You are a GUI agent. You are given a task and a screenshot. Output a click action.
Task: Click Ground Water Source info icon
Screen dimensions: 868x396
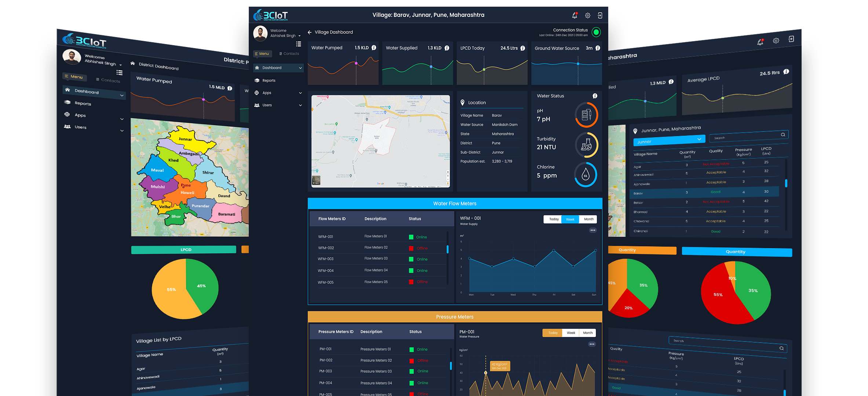click(x=598, y=48)
